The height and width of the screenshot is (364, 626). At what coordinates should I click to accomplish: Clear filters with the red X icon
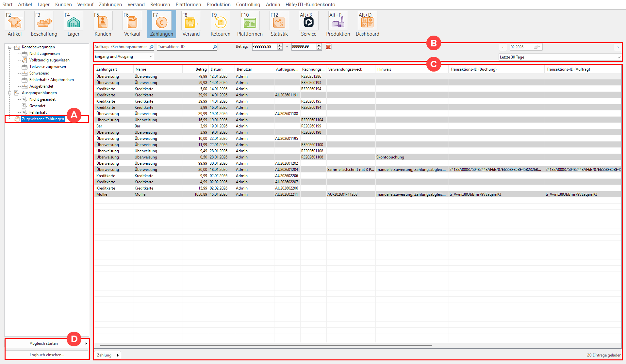pos(328,47)
